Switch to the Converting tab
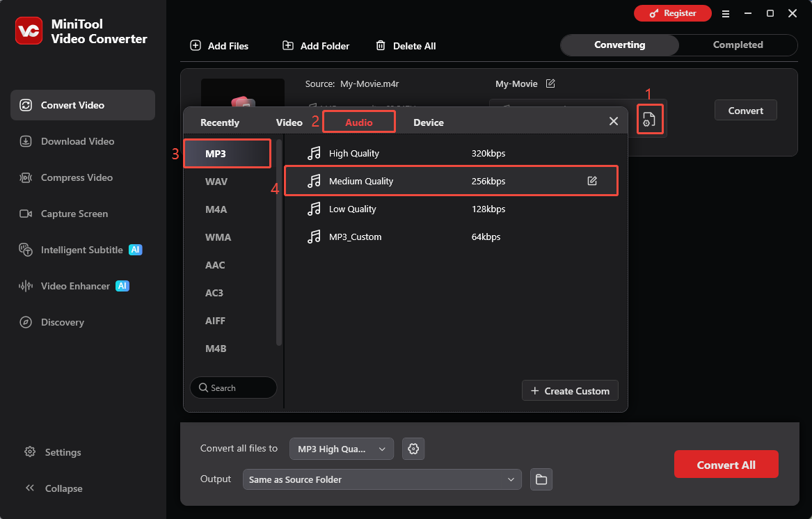Image resolution: width=812 pixels, height=519 pixels. point(619,45)
